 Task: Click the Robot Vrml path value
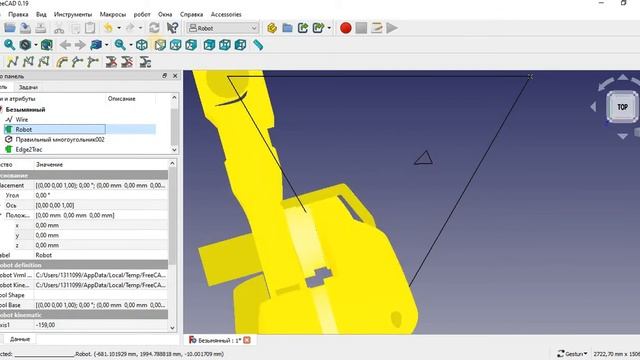pyautogui.click(x=101, y=275)
